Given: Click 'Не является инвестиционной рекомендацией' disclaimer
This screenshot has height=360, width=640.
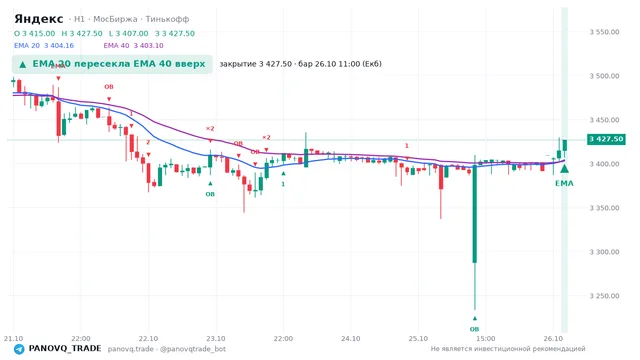Looking at the screenshot, I should 508,349.
